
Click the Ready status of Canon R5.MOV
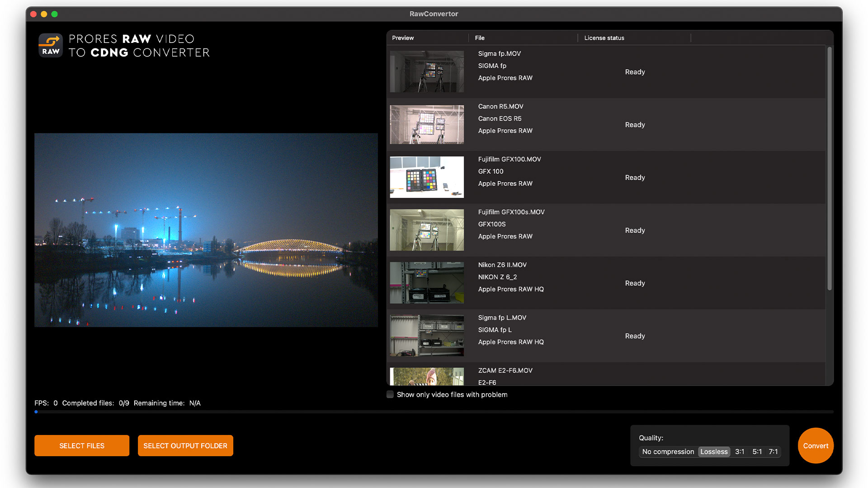(x=635, y=125)
